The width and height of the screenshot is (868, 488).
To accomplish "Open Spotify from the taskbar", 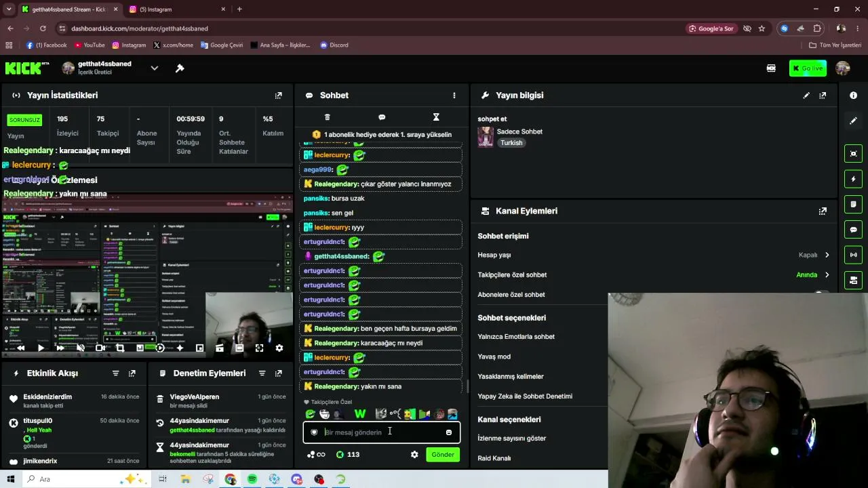I will click(252, 479).
